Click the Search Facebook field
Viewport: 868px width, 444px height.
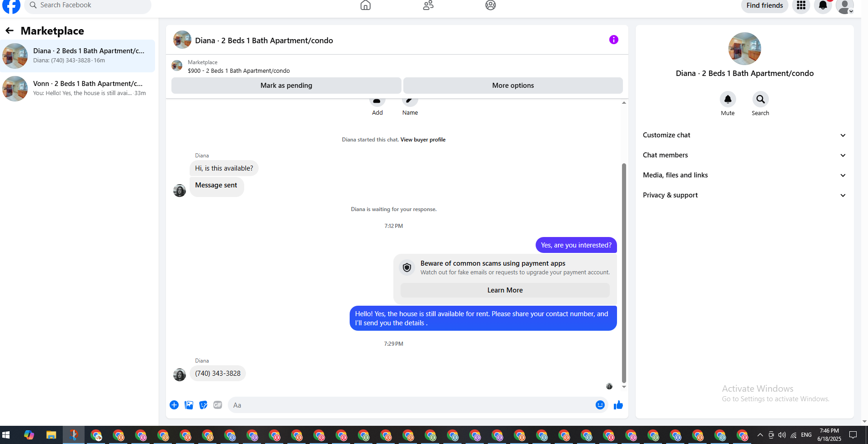[x=88, y=5]
